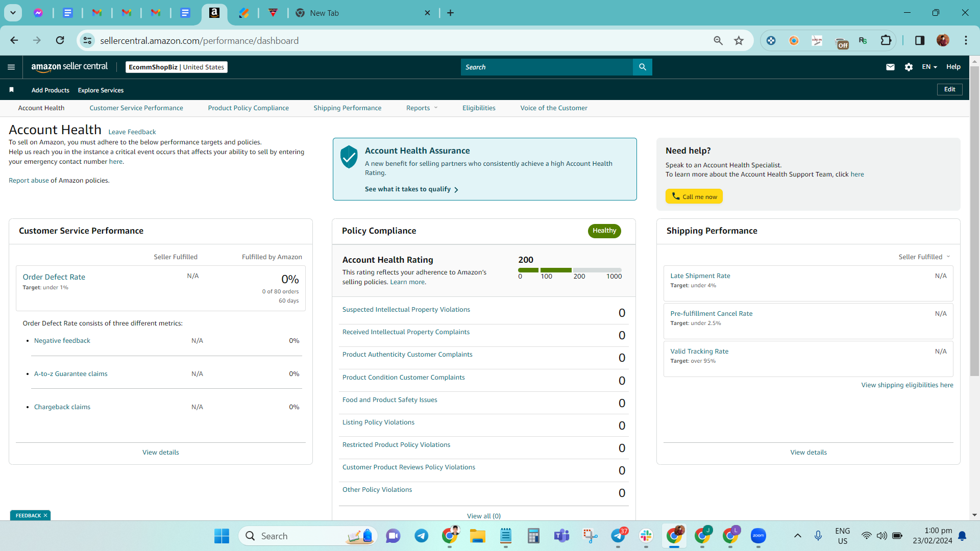980x551 pixels.
Task: Open Chargeback claims link
Action: coord(62,407)
